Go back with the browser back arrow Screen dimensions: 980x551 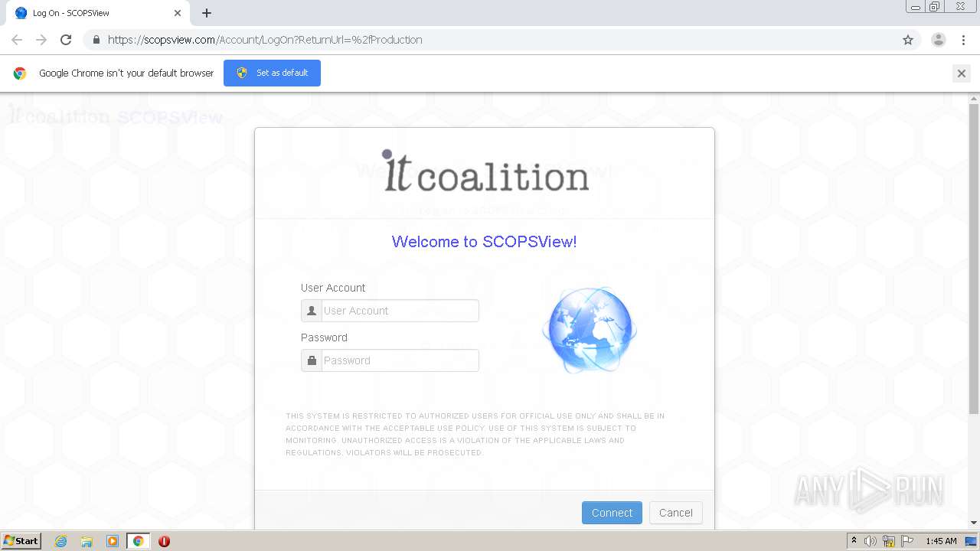[17, 40]
